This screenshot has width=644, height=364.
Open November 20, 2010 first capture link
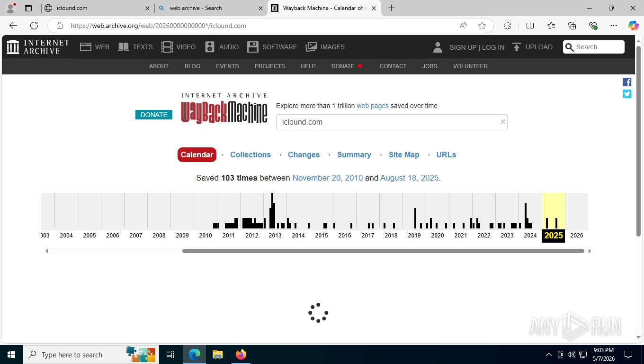coord(328,178)
